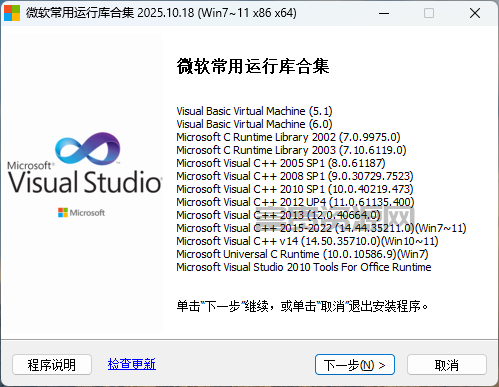Click Microsoft Visual C++ 2015-2022 line

point(321,228)
